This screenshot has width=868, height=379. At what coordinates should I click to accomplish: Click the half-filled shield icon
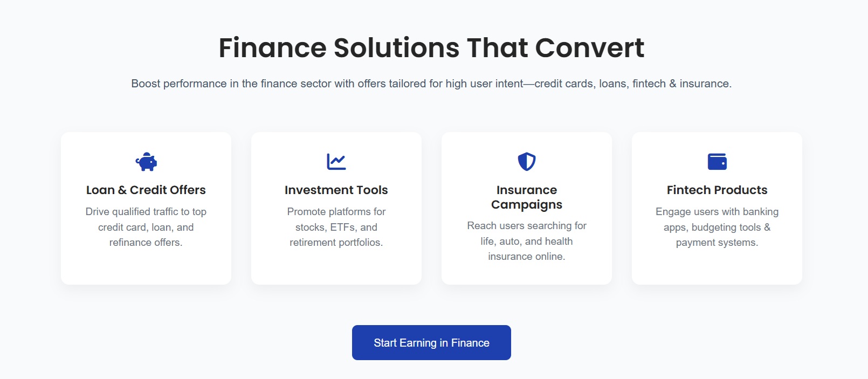coord(527,162)
